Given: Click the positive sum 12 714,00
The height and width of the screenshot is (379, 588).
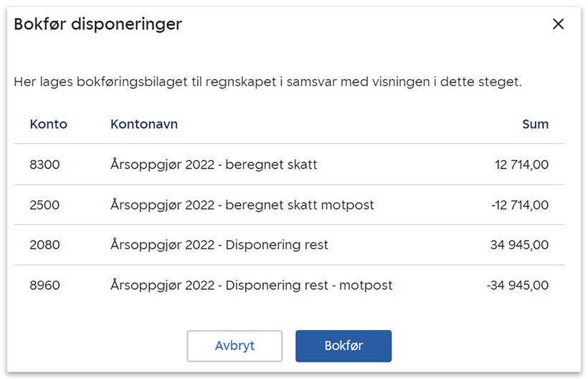Looking at the screenshot, I should point(521,165).
